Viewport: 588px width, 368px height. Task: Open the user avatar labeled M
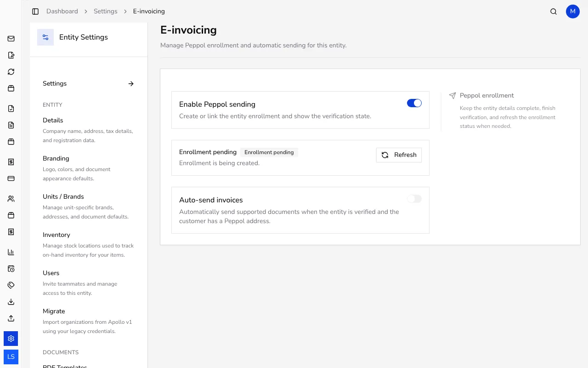[x=573, y=11]
